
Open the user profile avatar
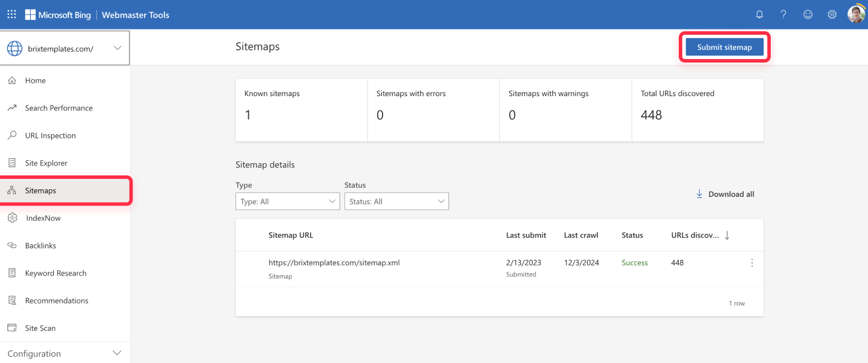click(x=856, y=14)
